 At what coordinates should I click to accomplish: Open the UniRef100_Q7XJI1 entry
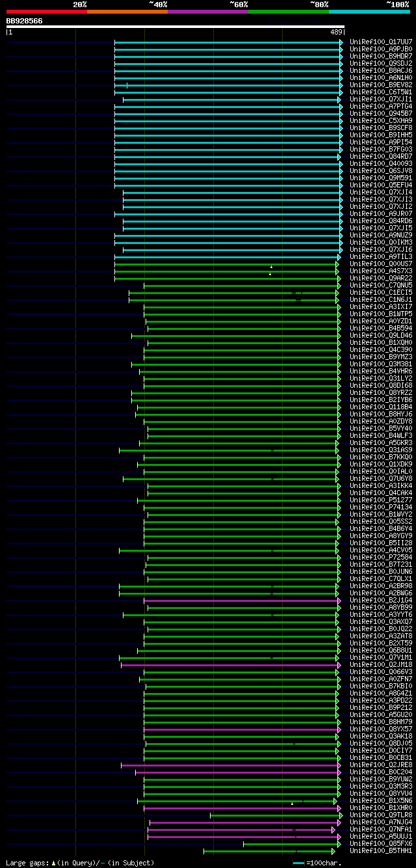point(381,99)
